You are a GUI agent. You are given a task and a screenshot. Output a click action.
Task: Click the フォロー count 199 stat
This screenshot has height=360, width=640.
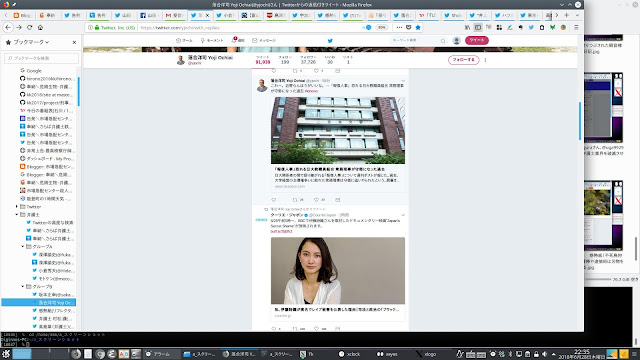pyautogui.click(x=285, y=60)
